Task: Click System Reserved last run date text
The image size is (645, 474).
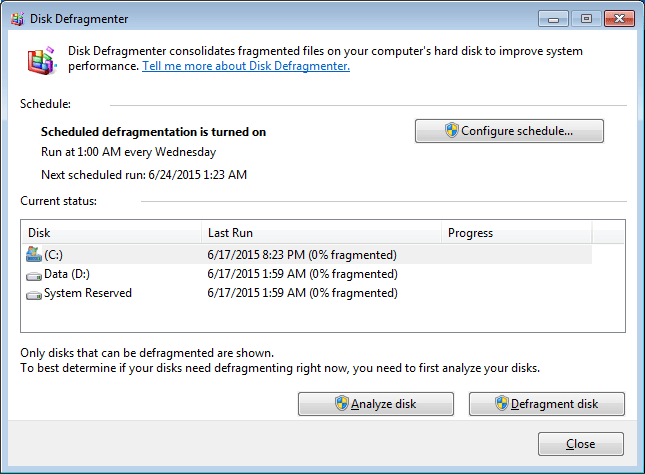Action: click(302, 294)
